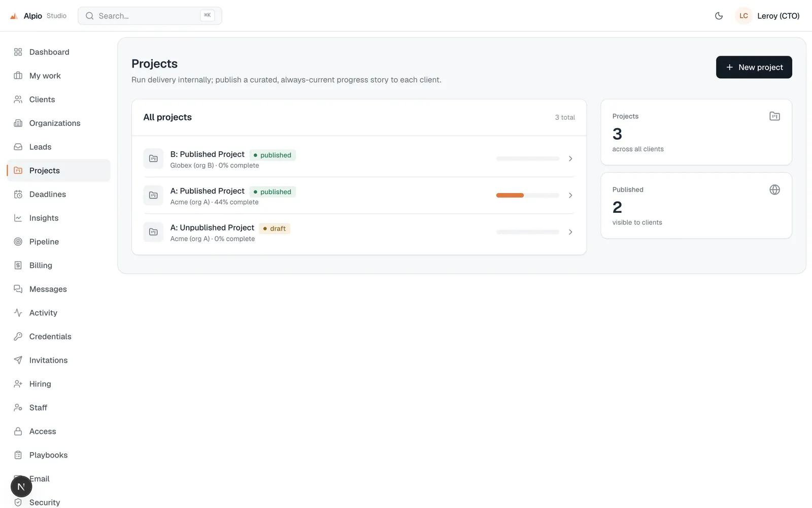Click the Organizations building icon
The height and width of the screenshot is (508, 812).
(x=18, y=123)
